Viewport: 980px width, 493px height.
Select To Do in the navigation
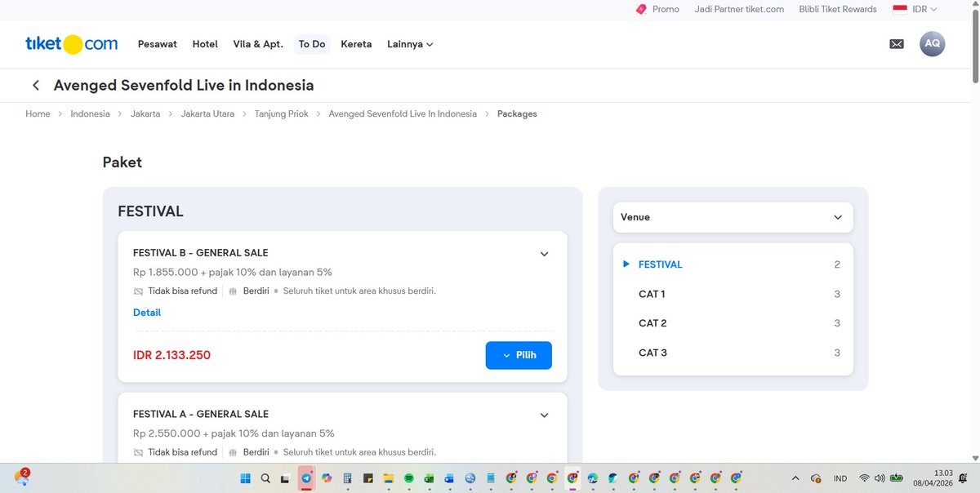pyautogui.click(x=312, y=44)
